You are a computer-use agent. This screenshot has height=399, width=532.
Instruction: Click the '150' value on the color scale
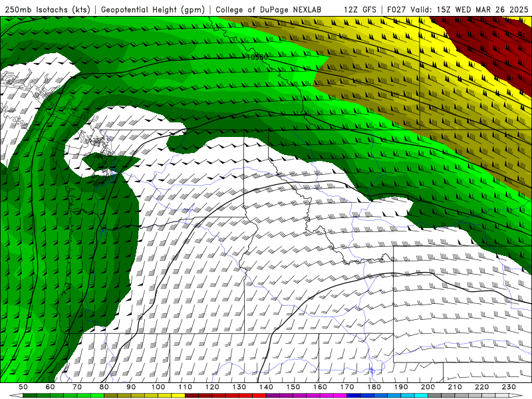[293, 387]
